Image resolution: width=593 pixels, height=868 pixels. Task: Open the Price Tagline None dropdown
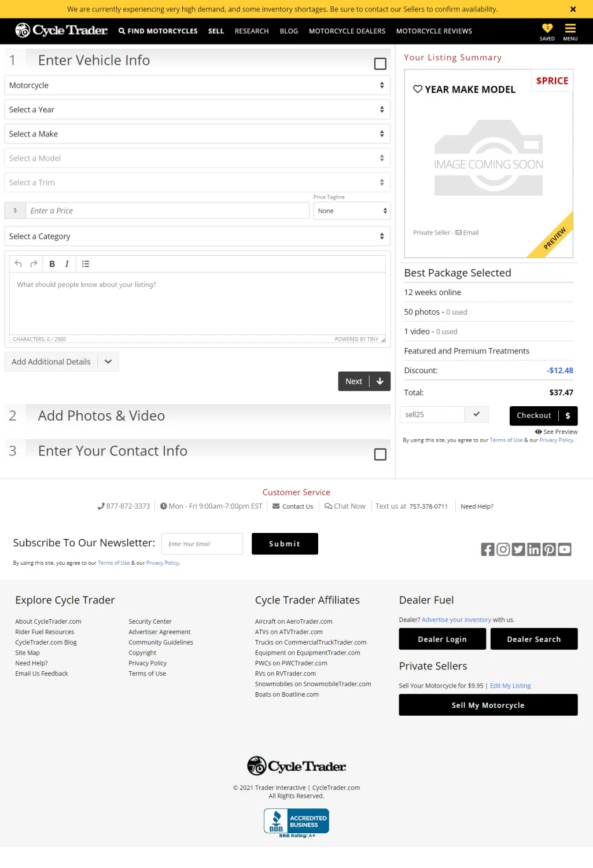coord(352,211)
